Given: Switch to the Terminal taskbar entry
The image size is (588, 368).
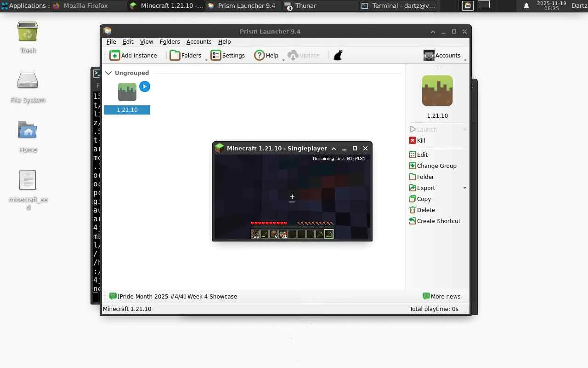Looking at the screenshot, I should [x=397, y=6].
